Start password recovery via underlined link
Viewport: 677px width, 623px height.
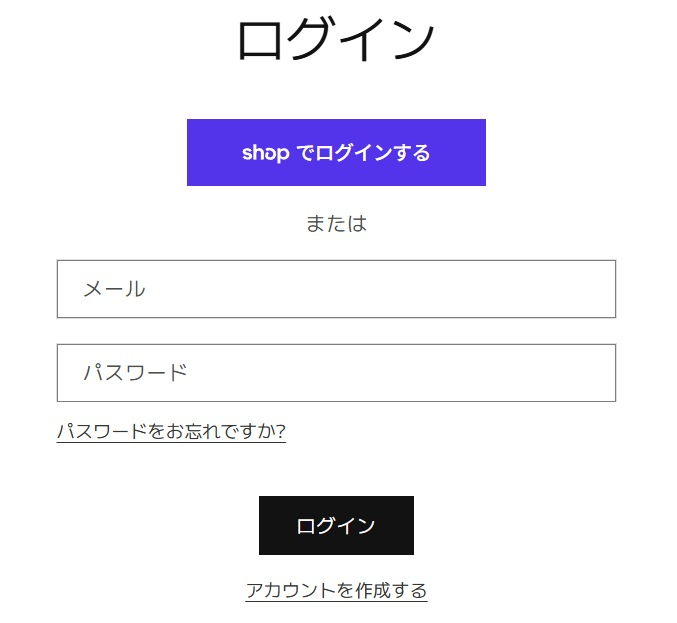coord(171,431)
